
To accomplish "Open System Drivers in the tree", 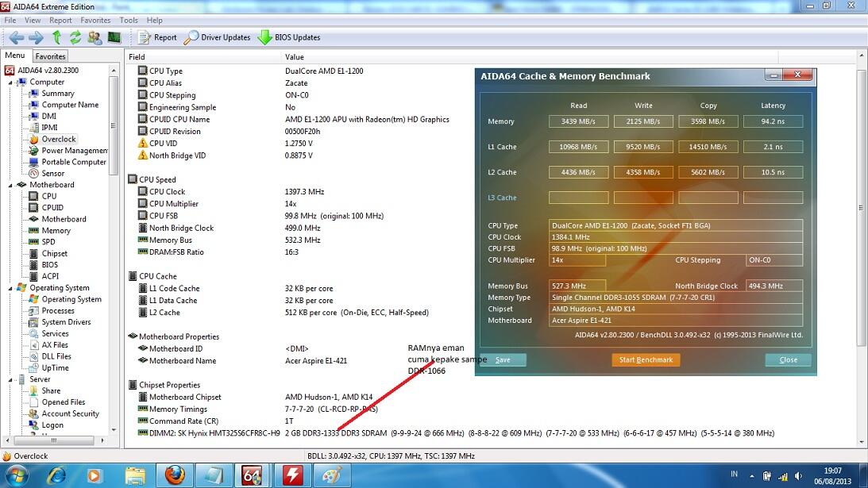I will (x=66, y=322).
